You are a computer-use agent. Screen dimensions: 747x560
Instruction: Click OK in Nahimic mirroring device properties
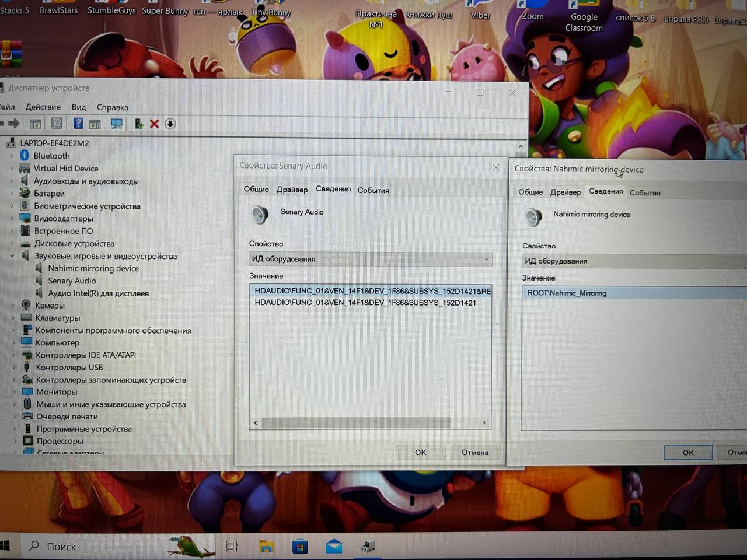[x=688, y=452]
